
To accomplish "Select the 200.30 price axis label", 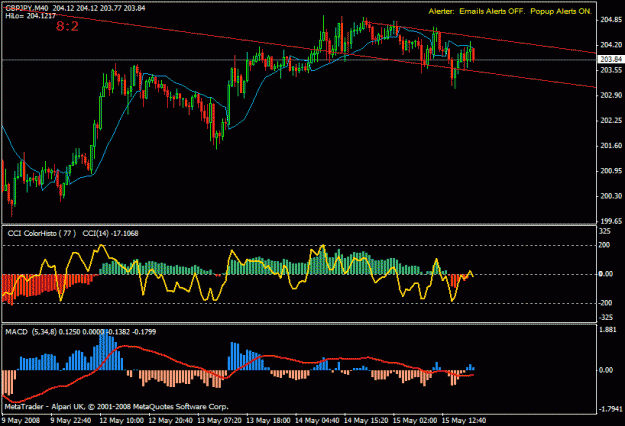I will 611,196.
